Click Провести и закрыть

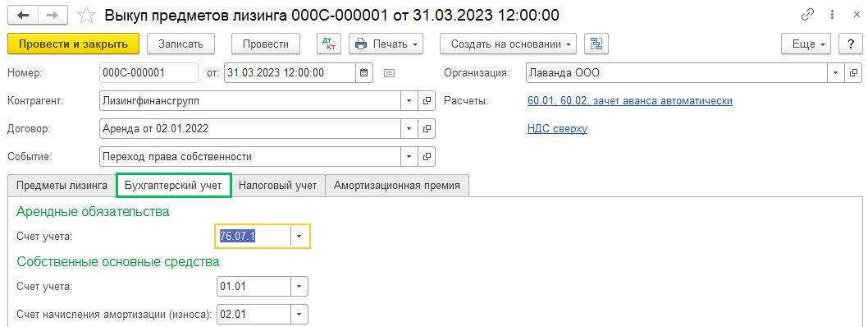coord(73,44)
